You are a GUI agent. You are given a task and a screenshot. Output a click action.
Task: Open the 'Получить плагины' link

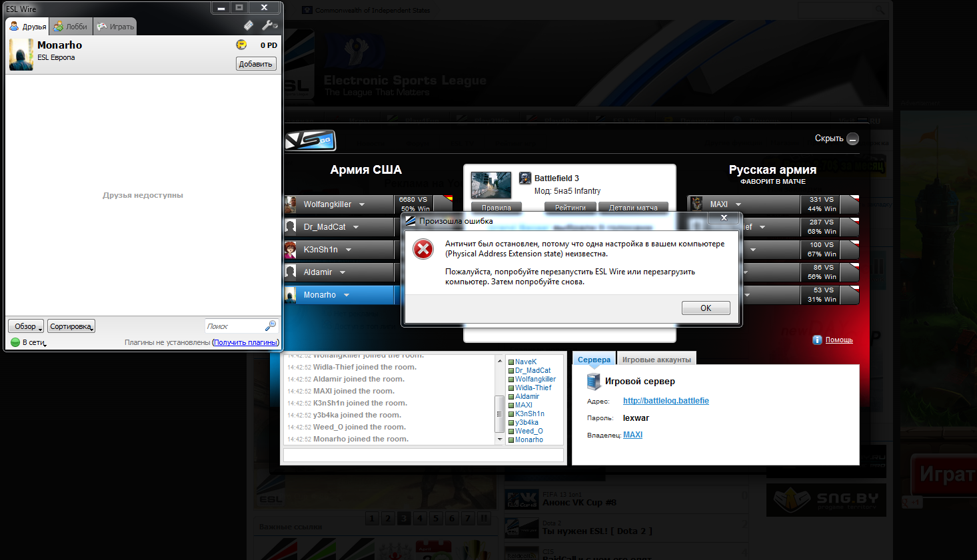(x=245, y=342)
